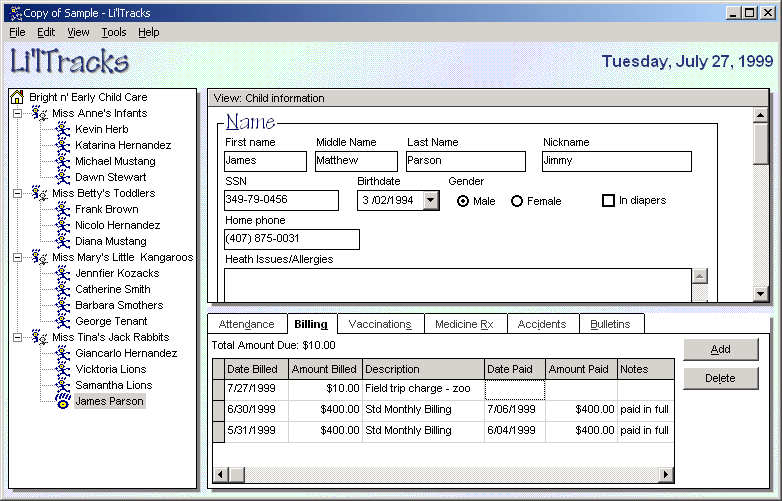The height and width of the screenshot is (501, 782).
Task: Click the child icon next to Samantha Lions
Action: coord(63,385)
